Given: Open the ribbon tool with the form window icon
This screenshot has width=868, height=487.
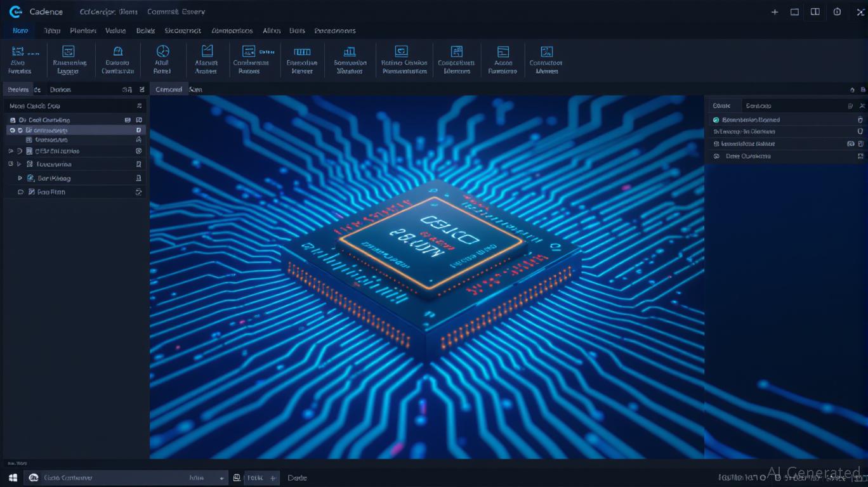Looking at the screenshot, I should [503, 51].
